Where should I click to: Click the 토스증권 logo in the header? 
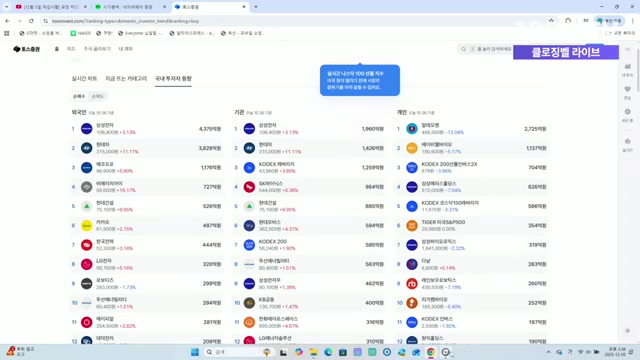point(27,49)
